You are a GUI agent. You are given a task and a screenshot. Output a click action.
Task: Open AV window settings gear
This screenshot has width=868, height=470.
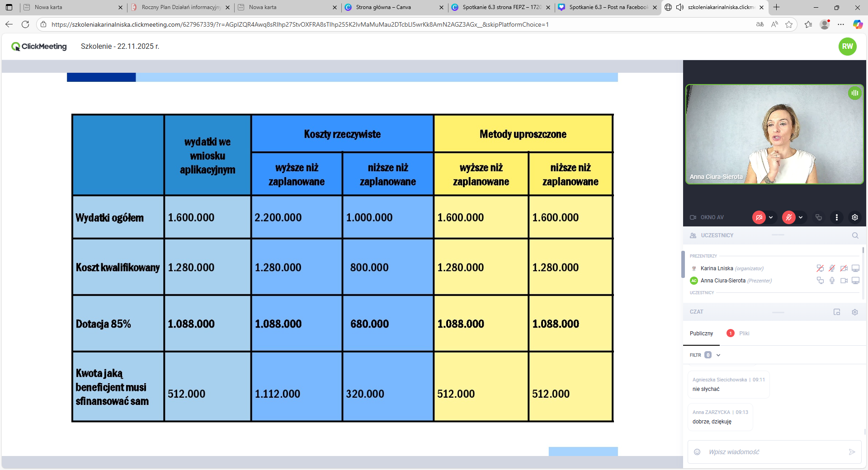pyautogui.click(x=854, y=217)
